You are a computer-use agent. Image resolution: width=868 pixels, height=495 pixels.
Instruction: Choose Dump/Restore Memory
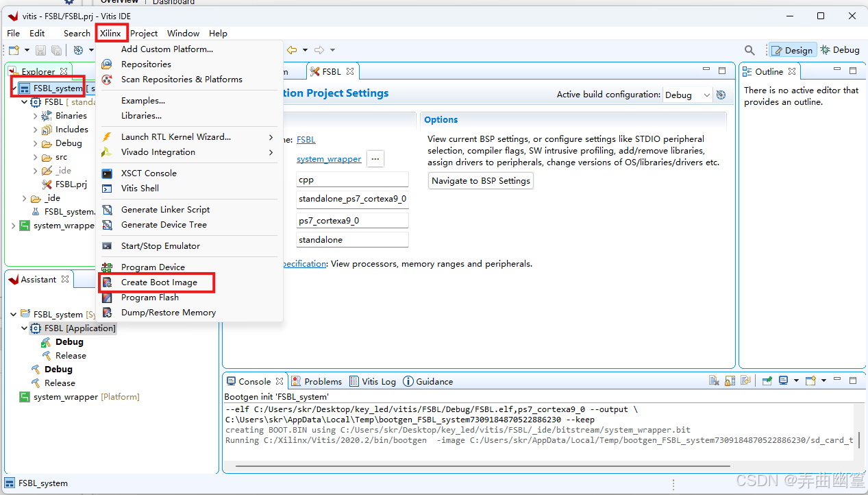[x=168, y=312]
